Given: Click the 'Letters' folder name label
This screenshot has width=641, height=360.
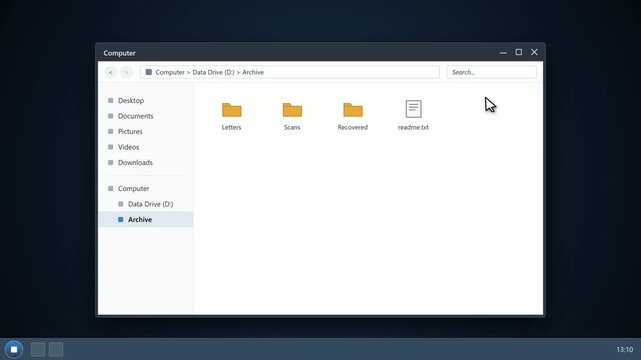Looking at the screenshot, I should tap(231, 127).
